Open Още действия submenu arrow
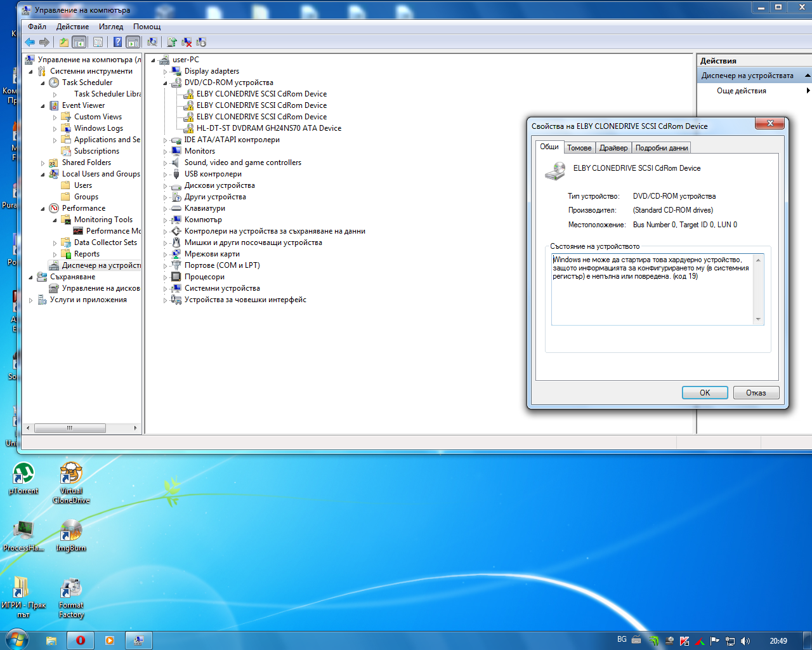The height and width of the screenshot is (650, 812). click(808, 91)
